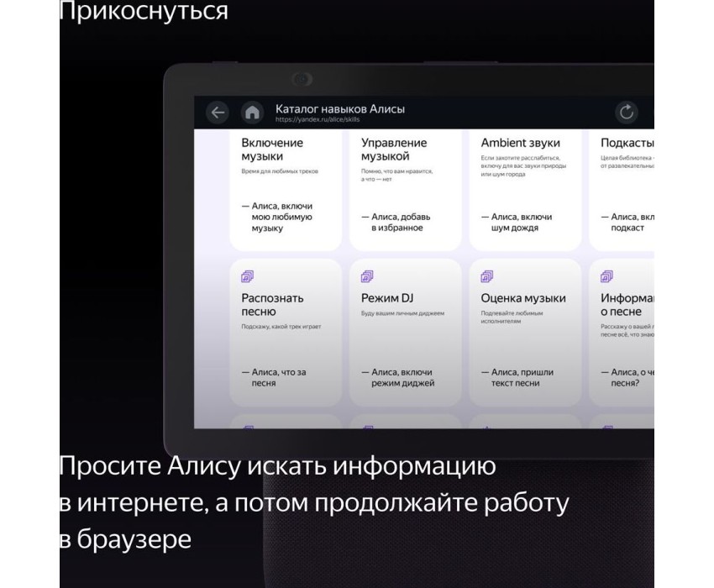Open the Ambient звуки skill card title
Screen dimensions: 714x588
tap(521, 143)
